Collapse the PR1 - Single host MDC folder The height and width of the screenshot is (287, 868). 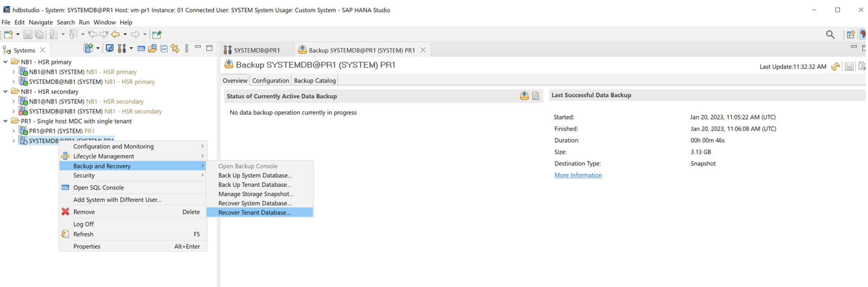(x=5, y=121)
